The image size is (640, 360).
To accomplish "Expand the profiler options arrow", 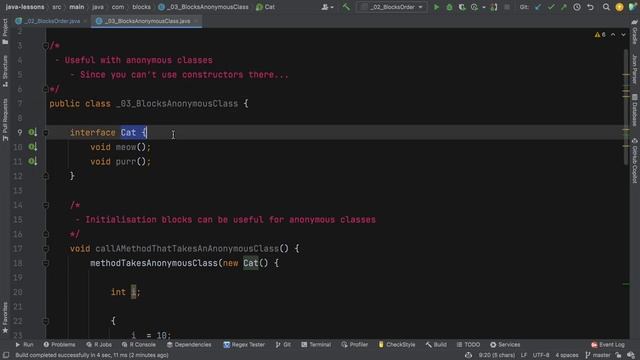I will pyautogui.click(x=484, y=7).
